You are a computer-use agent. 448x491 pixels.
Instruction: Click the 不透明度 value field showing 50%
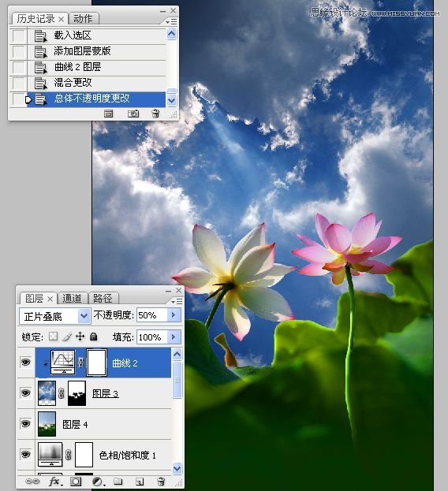pyautogui.click(x=152, y=315)
